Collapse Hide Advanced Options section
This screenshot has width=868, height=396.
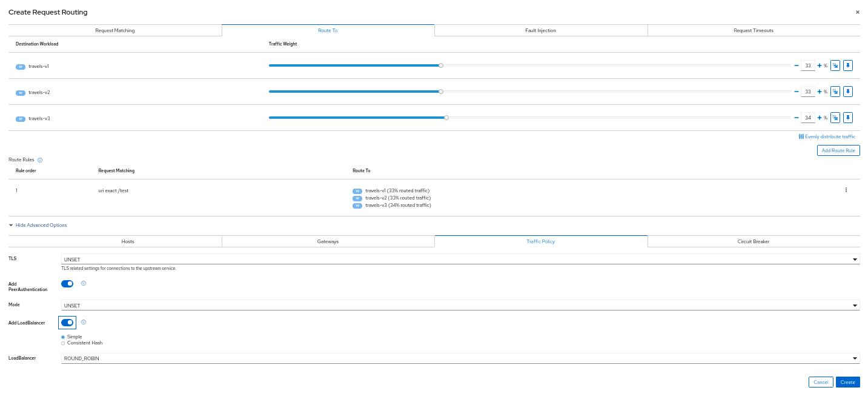tap(38, 225)
